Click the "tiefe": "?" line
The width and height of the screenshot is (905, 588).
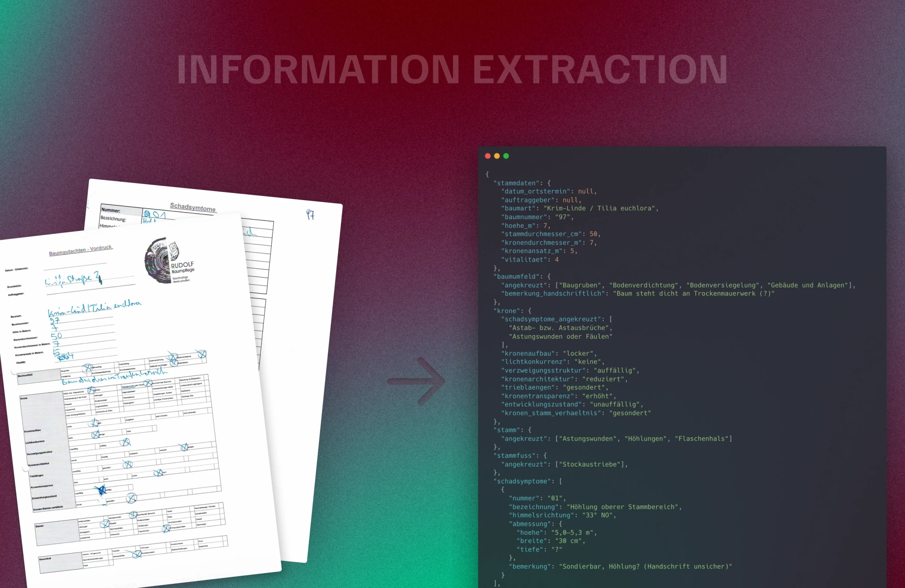[x=539, y=550]
